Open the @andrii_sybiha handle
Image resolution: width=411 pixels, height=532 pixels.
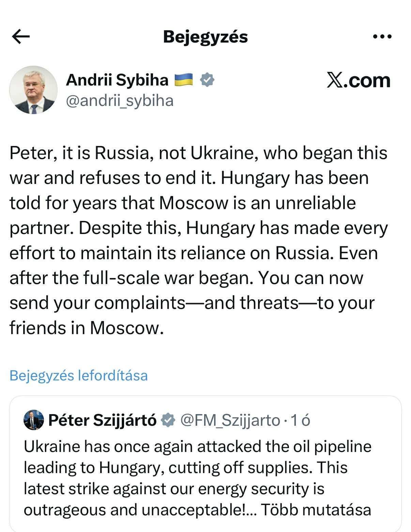coord(120,101)
